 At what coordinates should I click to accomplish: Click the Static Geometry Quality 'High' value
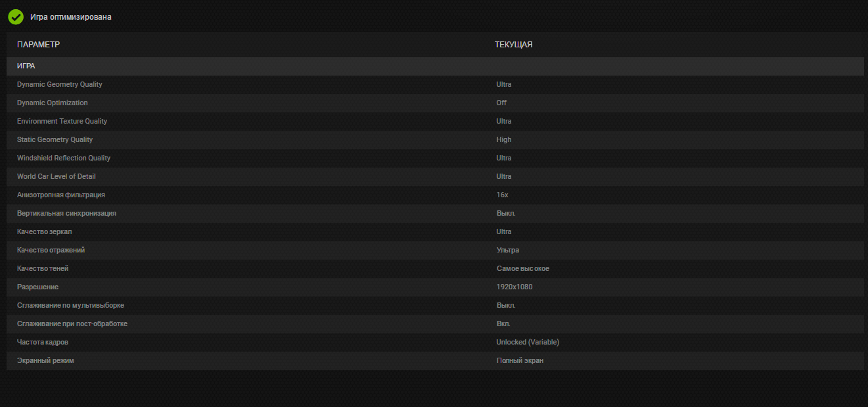504,139
